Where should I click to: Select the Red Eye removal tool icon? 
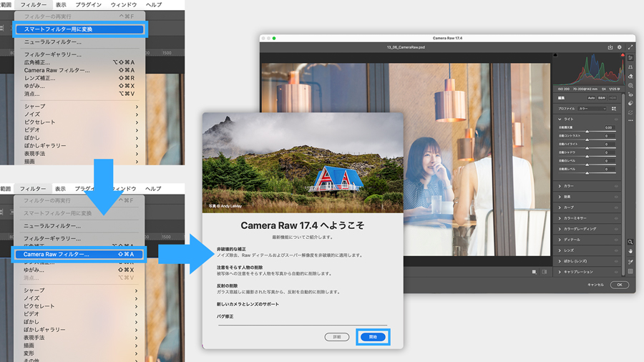tap(630, 95)
